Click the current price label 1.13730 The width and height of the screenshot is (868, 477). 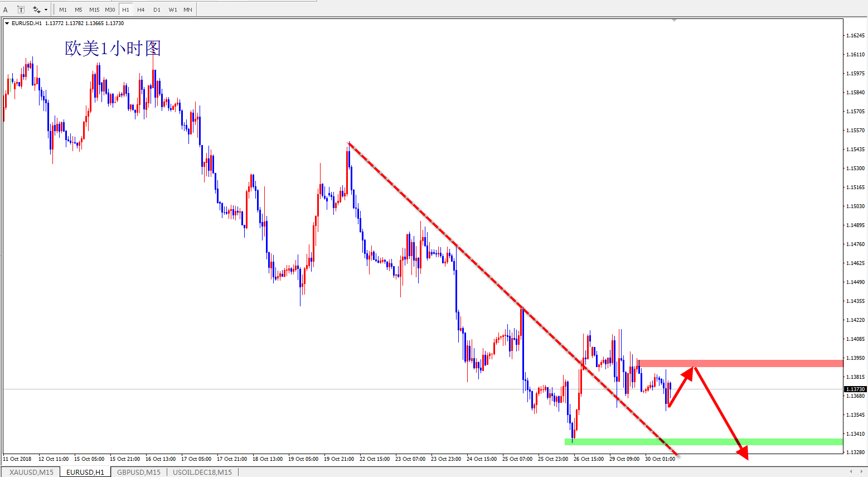click(x=855, y=389)
